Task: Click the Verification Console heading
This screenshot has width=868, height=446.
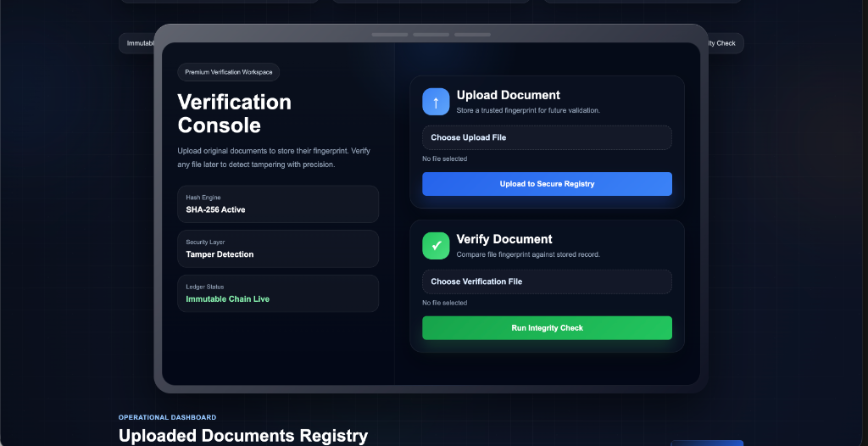Action: pos(234,114)
